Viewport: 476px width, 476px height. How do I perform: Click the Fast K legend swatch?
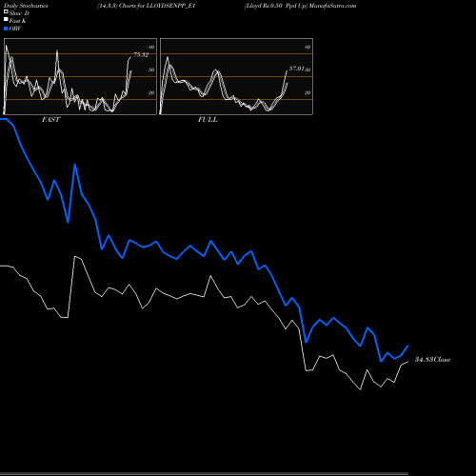click(6, 19)
